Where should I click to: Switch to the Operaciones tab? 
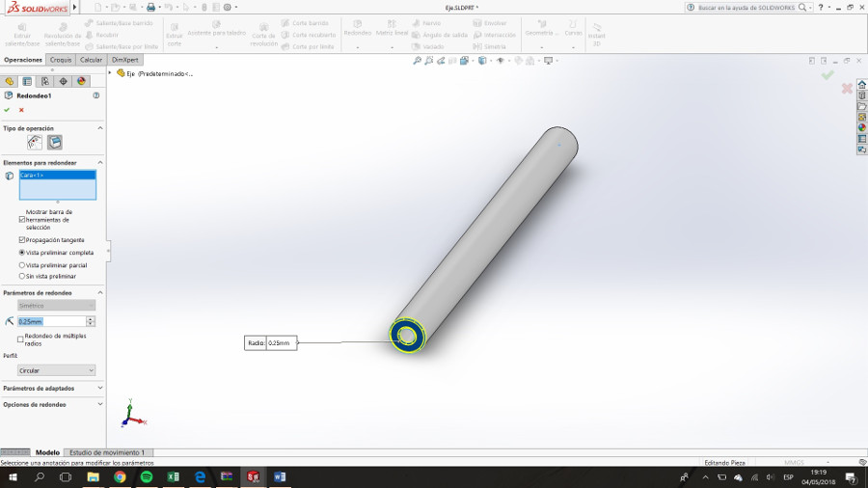23,60
